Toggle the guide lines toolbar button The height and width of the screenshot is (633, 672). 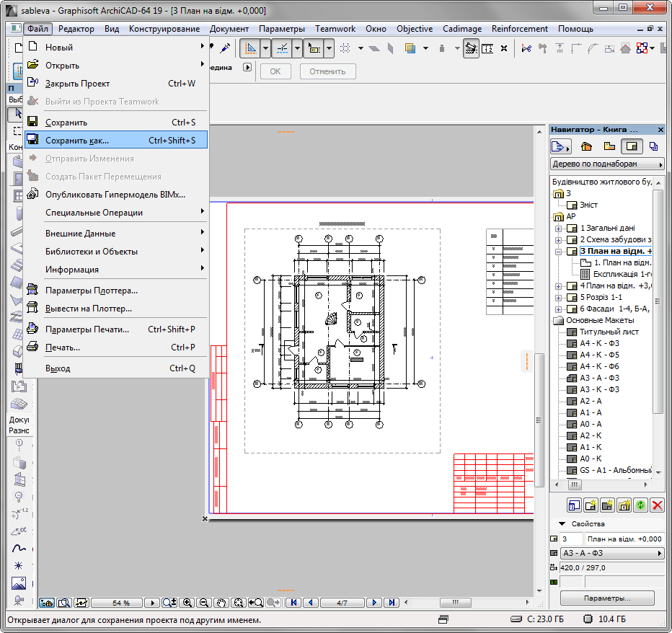pyautogui.click(x=251, y=48)
